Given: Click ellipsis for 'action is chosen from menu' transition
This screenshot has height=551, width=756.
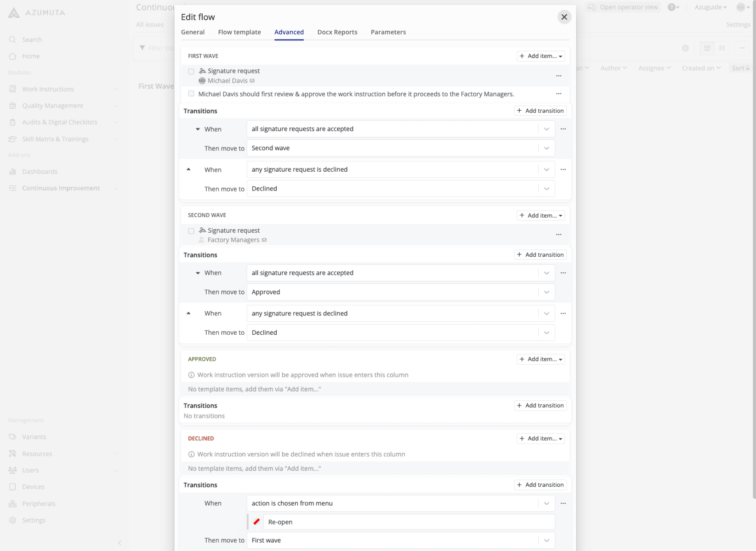Looking at the screenshot, I should point(563,503).
